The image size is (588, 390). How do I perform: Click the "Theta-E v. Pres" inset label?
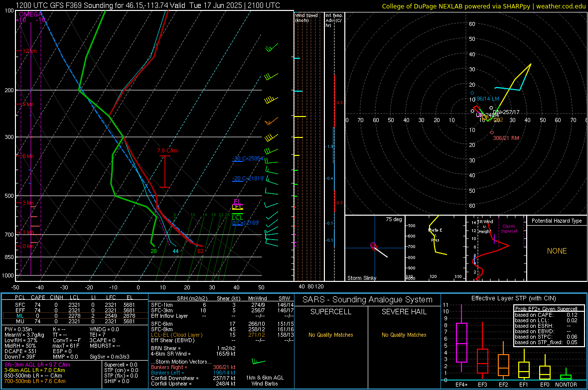click(x=435, y=235)
